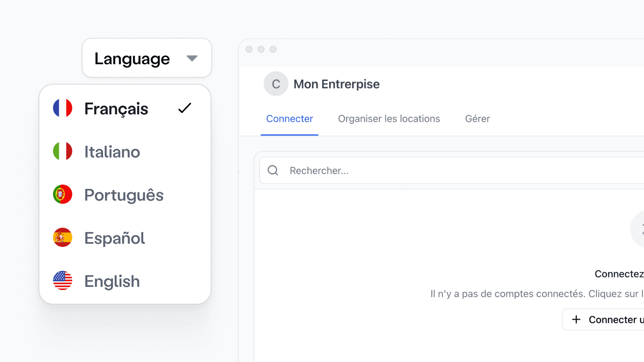The image size is (644, 362).
Task: Switch to Organiser les locations tab
Action: tap(389, 119)
